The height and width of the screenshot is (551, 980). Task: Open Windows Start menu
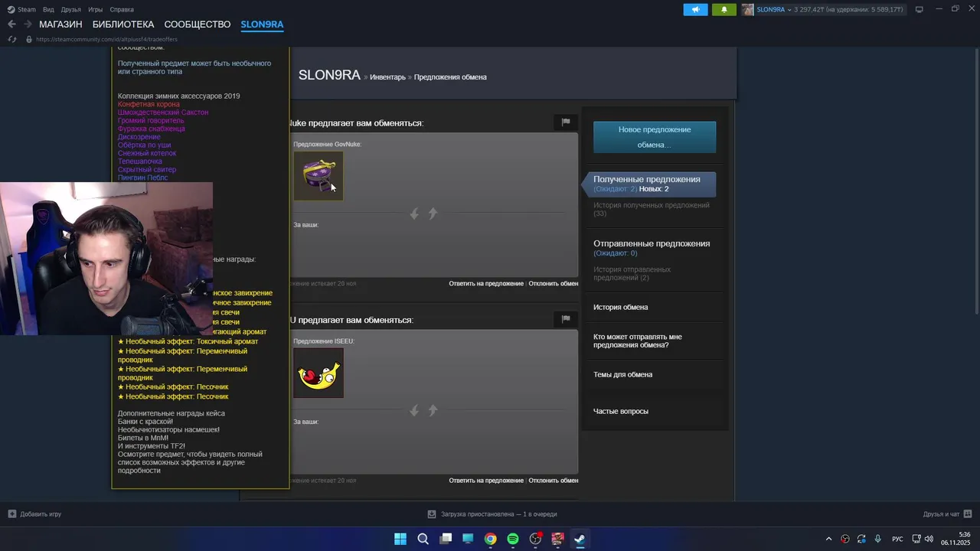coord(400,539)
